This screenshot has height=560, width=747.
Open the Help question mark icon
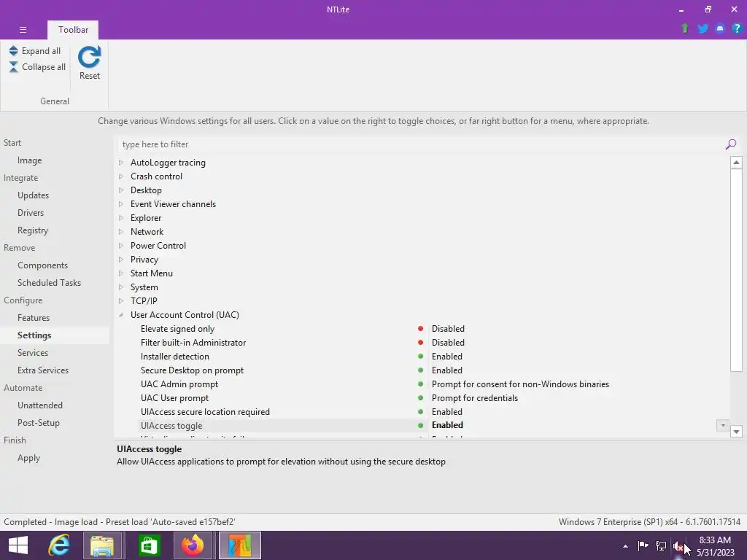[737, 28]
